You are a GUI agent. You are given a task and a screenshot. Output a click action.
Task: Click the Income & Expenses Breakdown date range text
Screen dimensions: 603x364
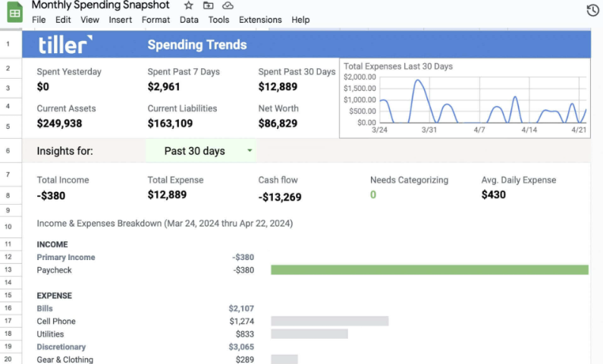tap(165, 223)
